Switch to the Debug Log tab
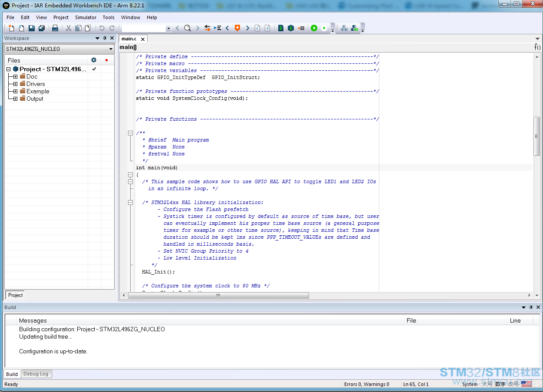The height and width of the screenshot is (392, 543). [36, 374]
